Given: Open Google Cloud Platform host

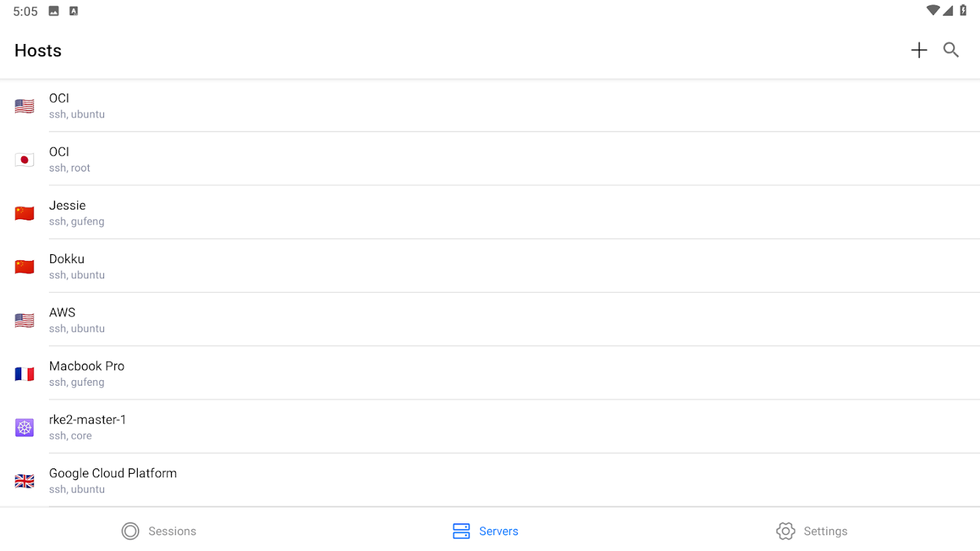Looking at the screenshot, I should pyautogui.click(x=276, y=481).
